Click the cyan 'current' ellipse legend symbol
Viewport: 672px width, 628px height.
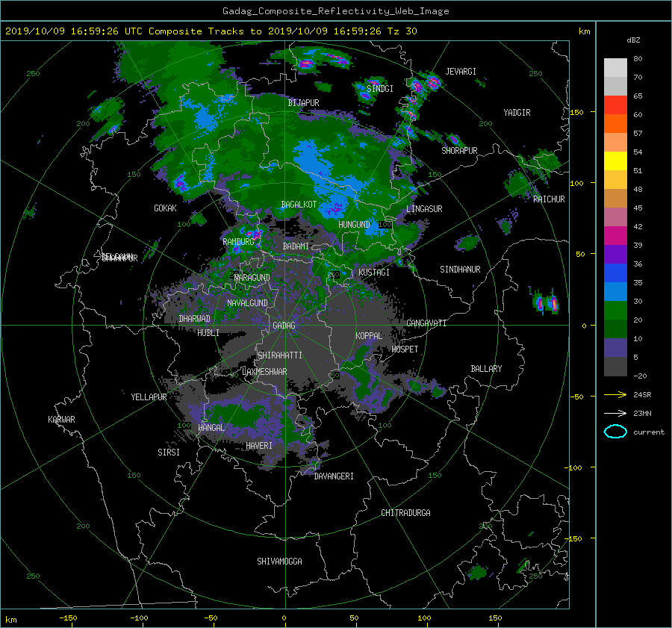point(615,432)
